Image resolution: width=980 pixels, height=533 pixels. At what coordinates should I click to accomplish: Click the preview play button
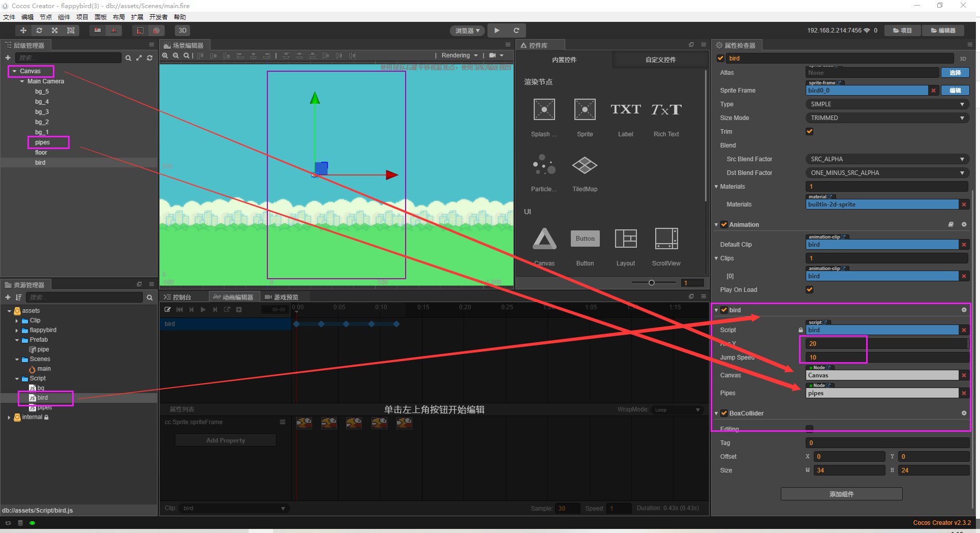point(497,31)
